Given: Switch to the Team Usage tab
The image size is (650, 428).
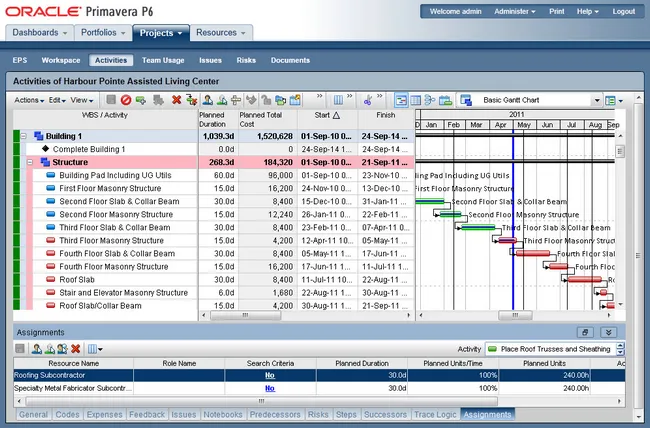Looking at the screenshot, I should pyautogui.click(x=162, y=60).
